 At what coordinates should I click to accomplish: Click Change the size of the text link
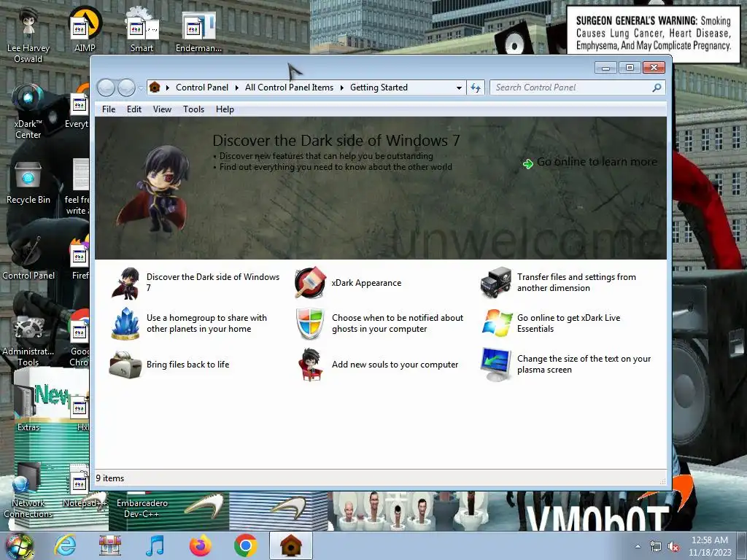(x=584, y=364)
